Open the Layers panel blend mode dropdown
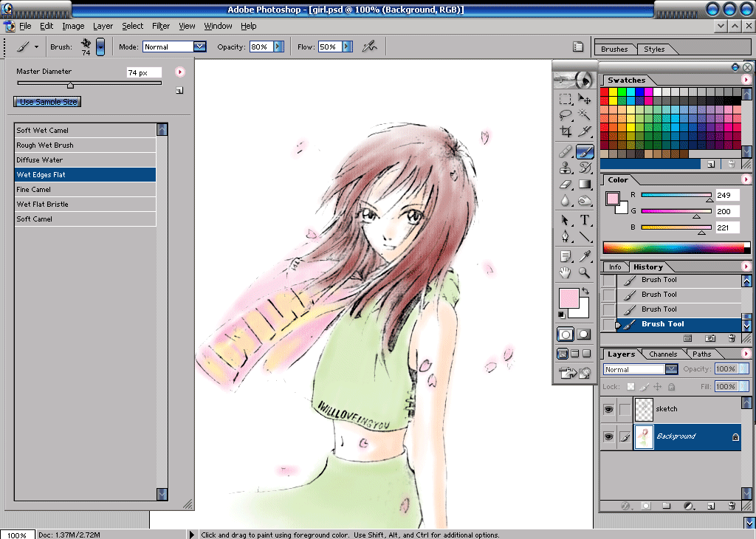The width and height of the screenshot is (756, 539). pos(672,369)
